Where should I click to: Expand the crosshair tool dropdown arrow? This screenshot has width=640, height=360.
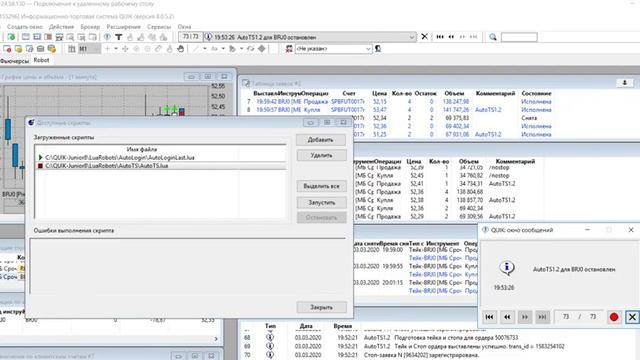point(116,49)
